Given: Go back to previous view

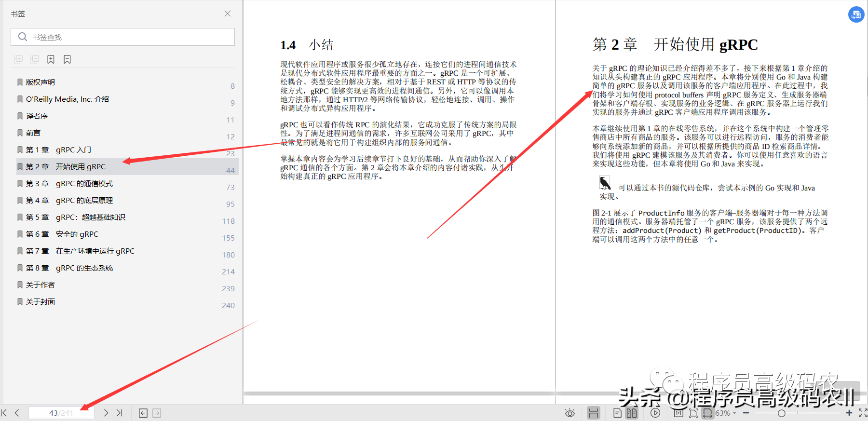Looking at the screenshot, I should click(143, 413).
